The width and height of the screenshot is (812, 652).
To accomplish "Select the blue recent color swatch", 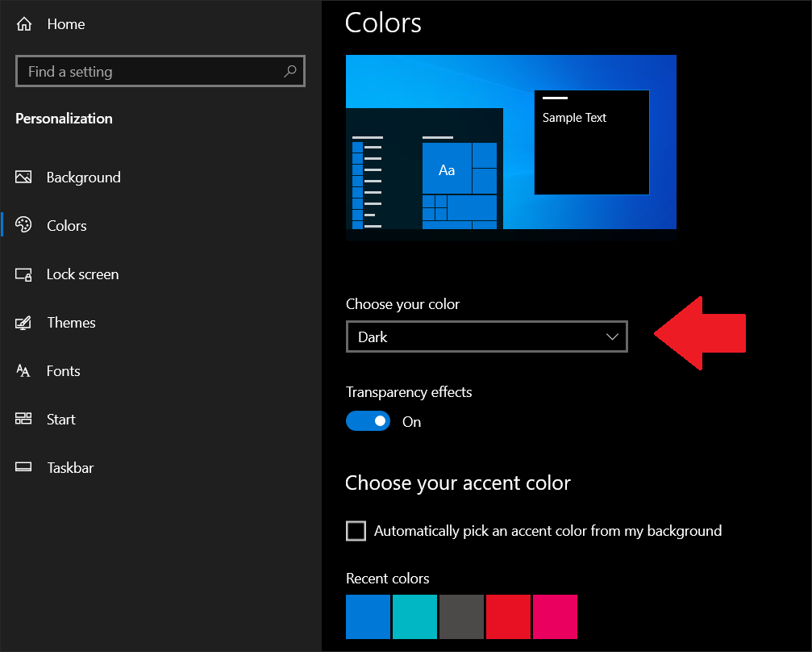I will 369,616.
